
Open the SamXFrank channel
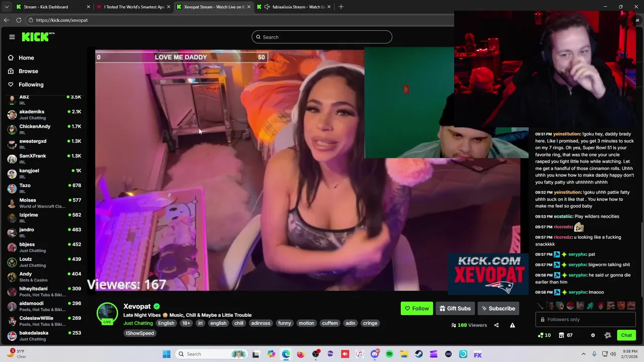(44, 159)
